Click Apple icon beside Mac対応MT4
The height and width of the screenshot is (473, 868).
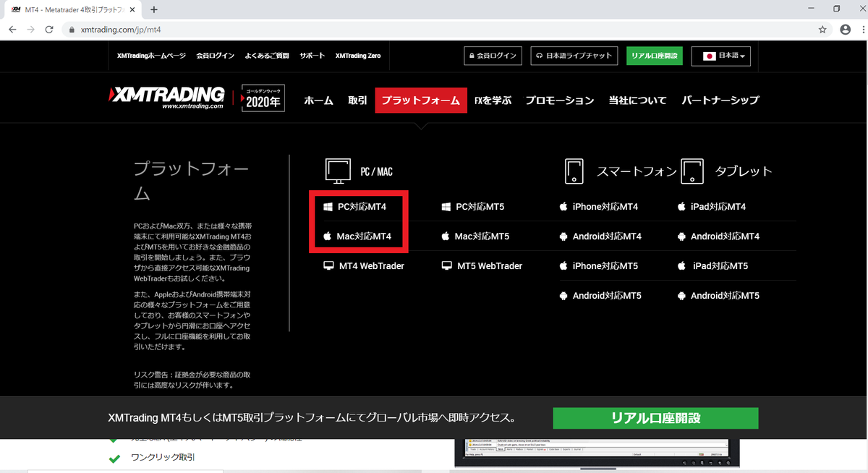327,236
